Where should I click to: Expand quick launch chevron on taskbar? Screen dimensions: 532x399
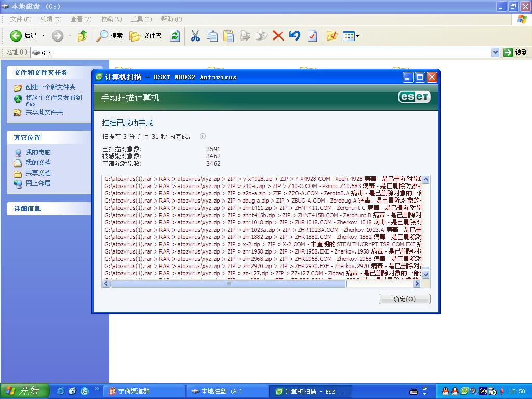click(97, 389)
